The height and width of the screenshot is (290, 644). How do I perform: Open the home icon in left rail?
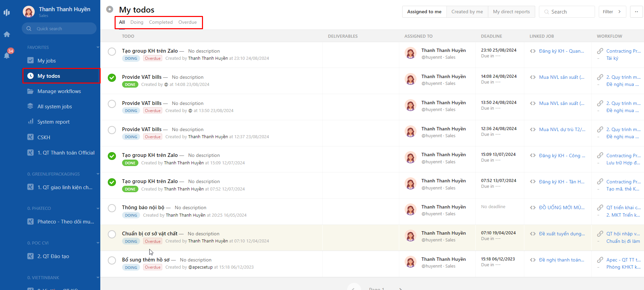[x=7, y=34]
